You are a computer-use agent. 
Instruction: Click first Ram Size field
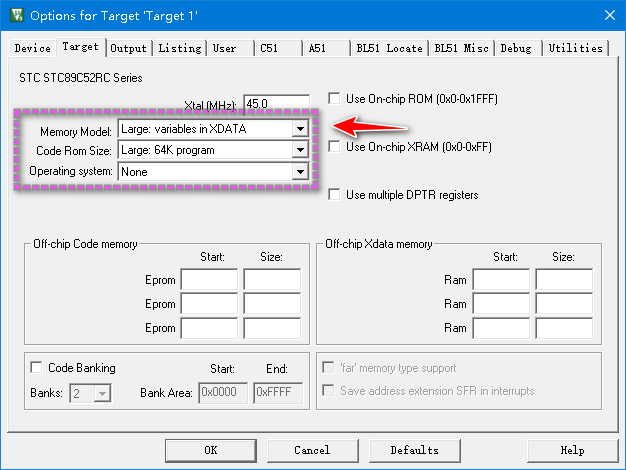click(564, 279)
